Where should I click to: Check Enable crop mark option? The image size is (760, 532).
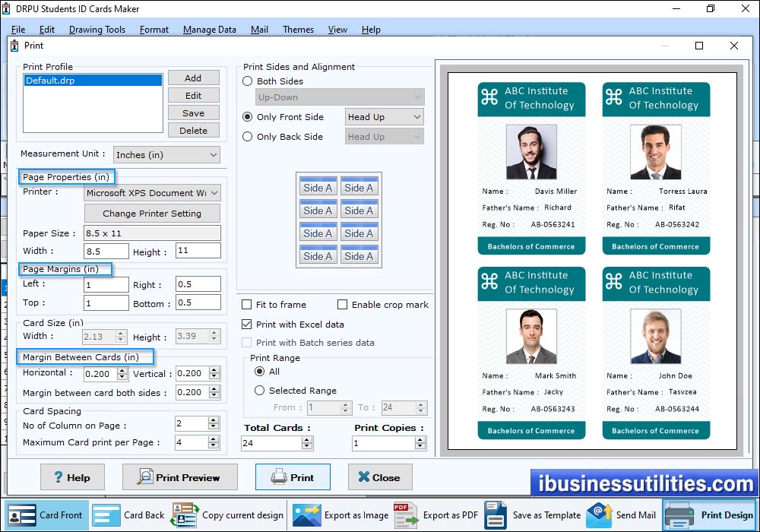[342, 304]
